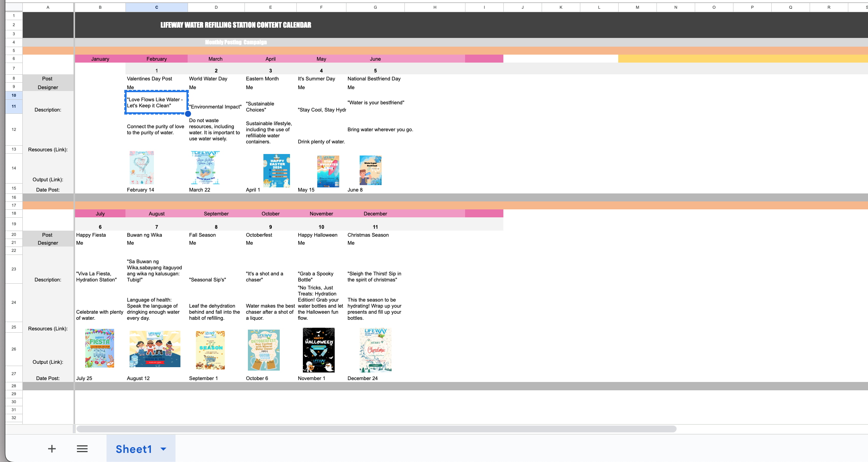Viewport: 868px width, 462px height.
Task: Click the Oktoberfest poster thumbnail
Action: click(264, 350)
